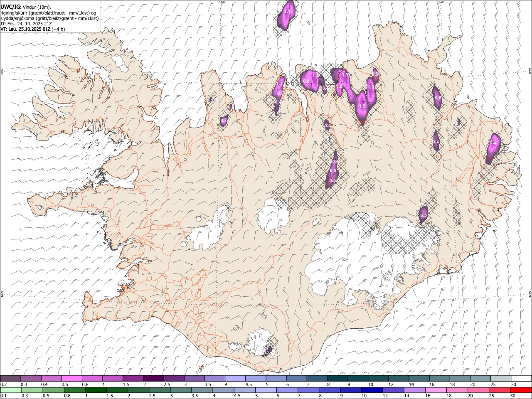Click the 1.5 precipitation value on map
532x399 pixels.
click(x=362, y=106)
